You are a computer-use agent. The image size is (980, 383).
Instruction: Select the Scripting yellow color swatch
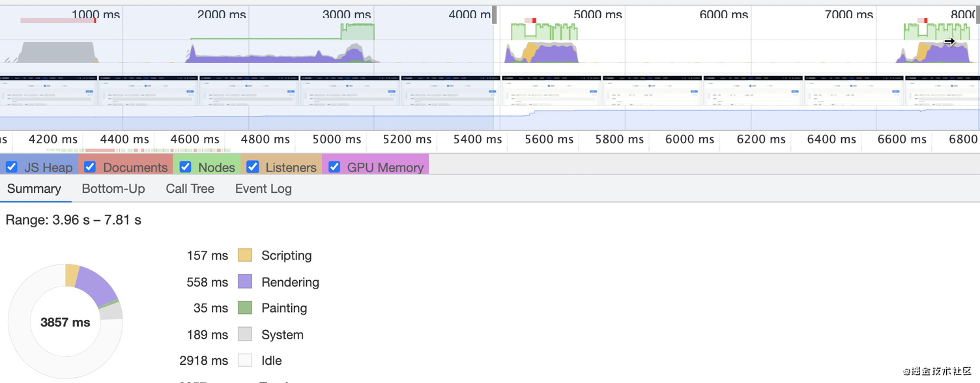245,255
